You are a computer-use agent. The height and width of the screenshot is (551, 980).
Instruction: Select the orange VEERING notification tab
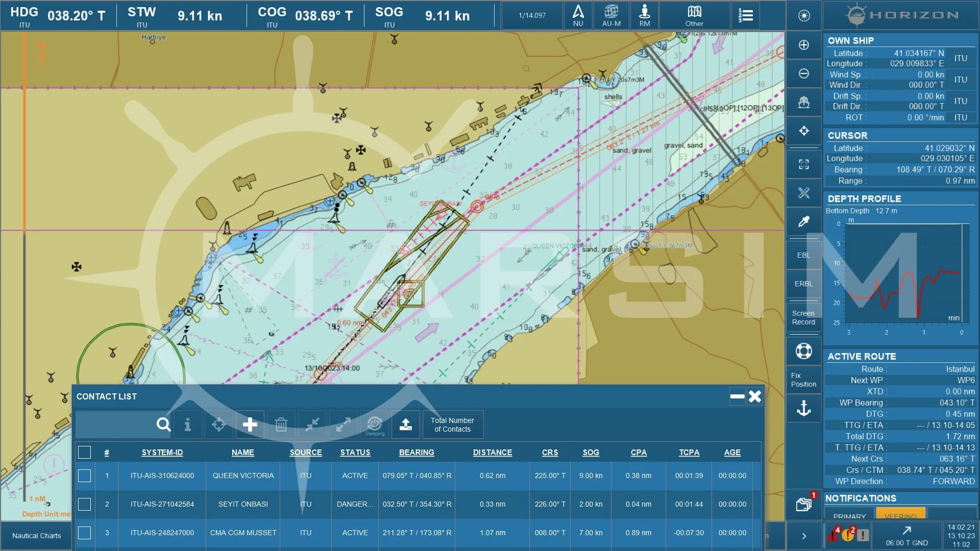900,514
